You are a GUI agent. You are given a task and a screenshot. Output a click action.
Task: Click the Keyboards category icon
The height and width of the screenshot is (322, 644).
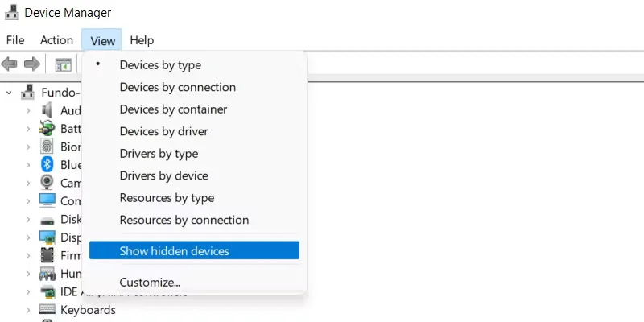pyautogui.click(x=47, y=310)
